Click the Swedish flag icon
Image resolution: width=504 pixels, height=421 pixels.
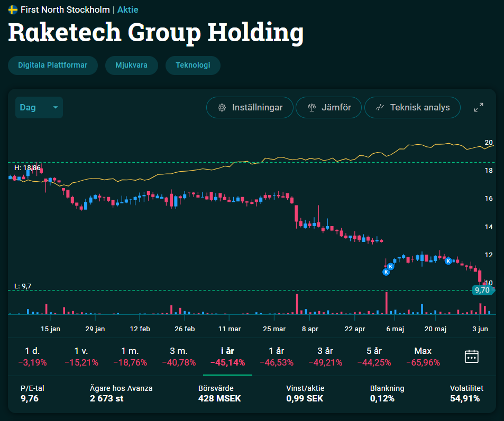click(x=13, y=10)
